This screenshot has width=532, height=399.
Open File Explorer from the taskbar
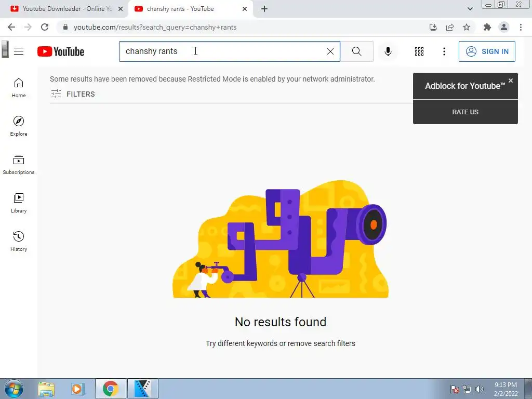point(46,389)
